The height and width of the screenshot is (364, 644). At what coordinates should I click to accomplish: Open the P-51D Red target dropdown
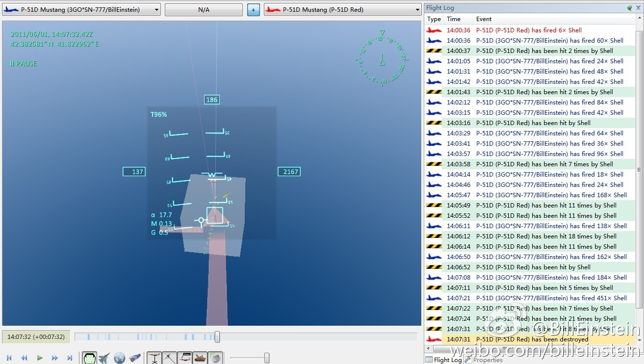[343, 9]
